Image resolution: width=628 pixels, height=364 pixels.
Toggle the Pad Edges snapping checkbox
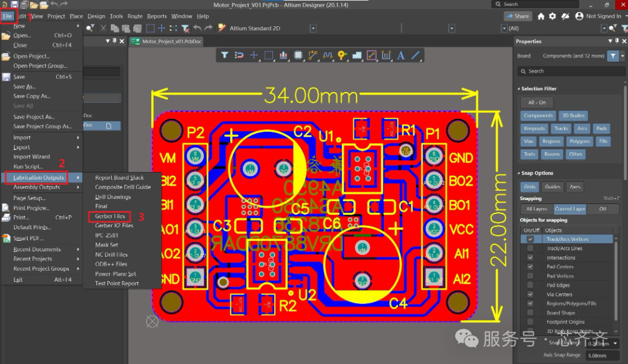(530, 285)
